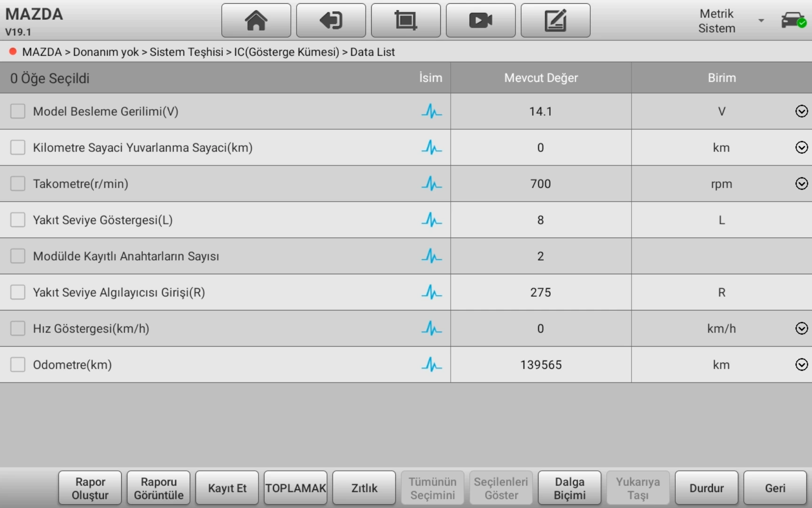The width and height of the screenshot is (812, 508).
Task: Expand unit options for Model Besleme Gerilimi
Action: pyautogui.click(x=802, y=111)
